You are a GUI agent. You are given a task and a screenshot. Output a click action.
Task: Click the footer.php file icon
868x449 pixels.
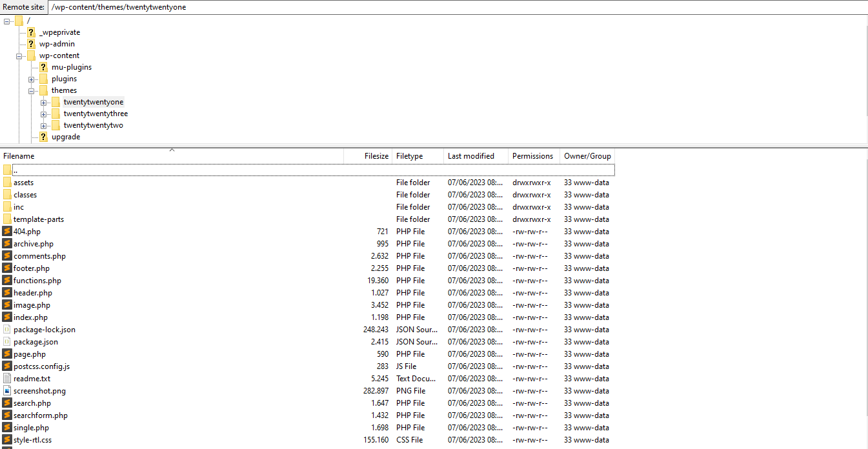click(7, 268)
